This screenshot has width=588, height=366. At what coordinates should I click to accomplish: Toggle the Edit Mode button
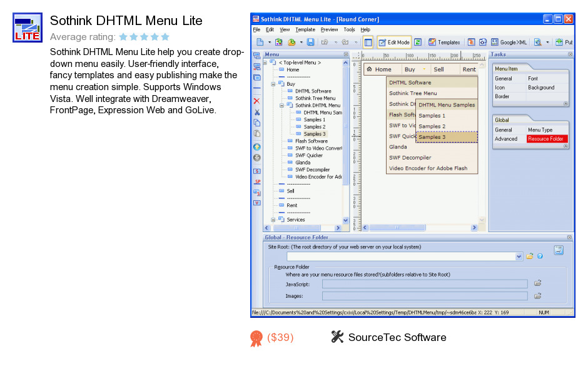click(x=393, y=43)
